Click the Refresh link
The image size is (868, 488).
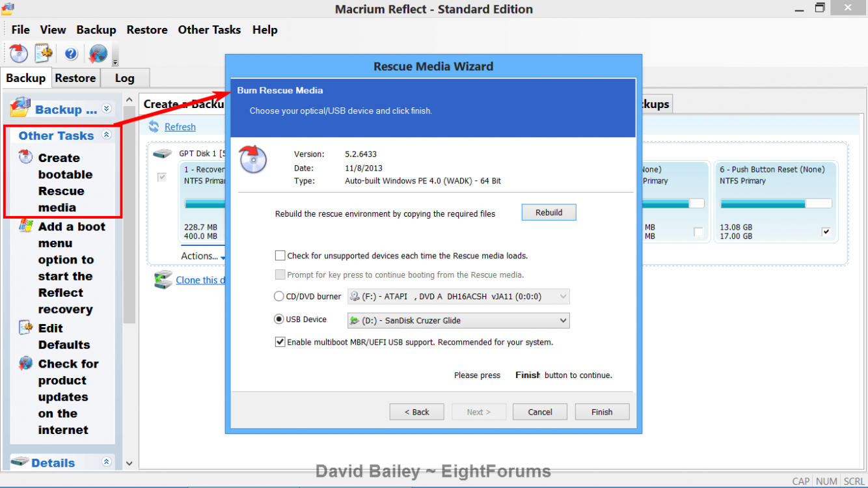click(x=180, y=127)
